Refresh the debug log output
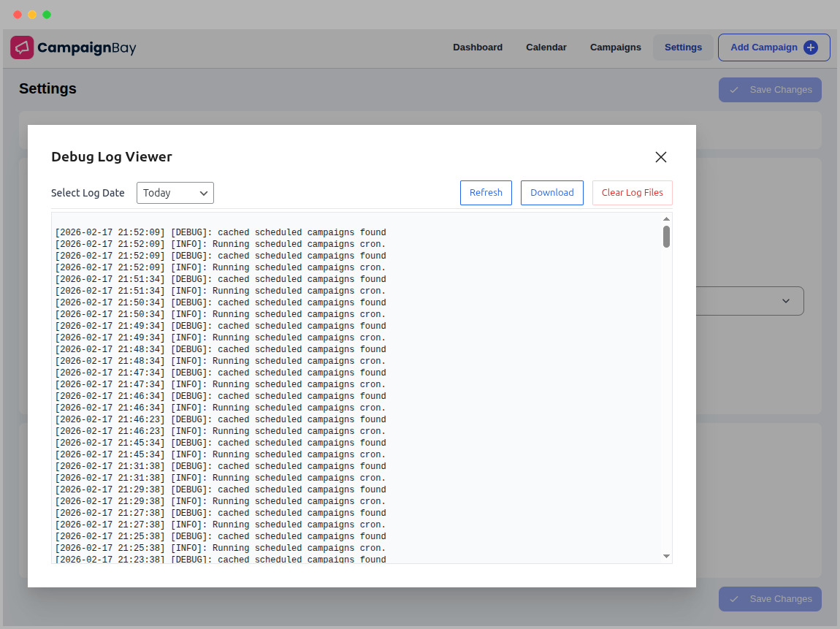Screen dimensions: 840x629 tap(486, 192)
